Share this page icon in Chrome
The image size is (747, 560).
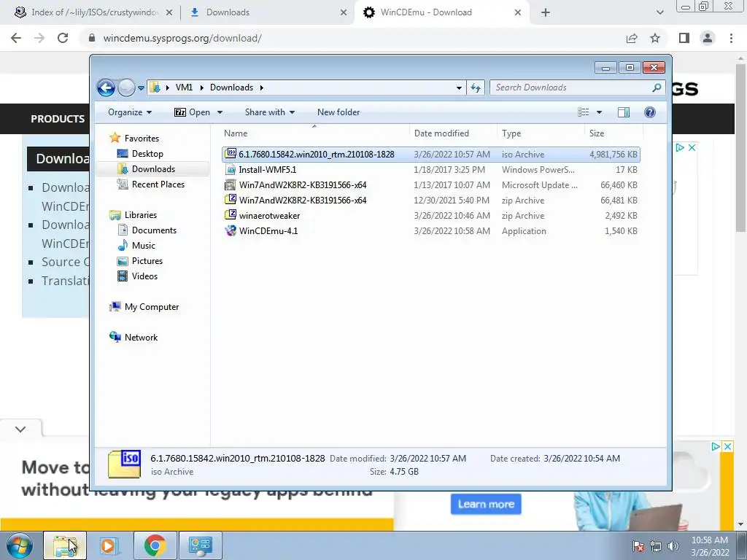[632, 38]
